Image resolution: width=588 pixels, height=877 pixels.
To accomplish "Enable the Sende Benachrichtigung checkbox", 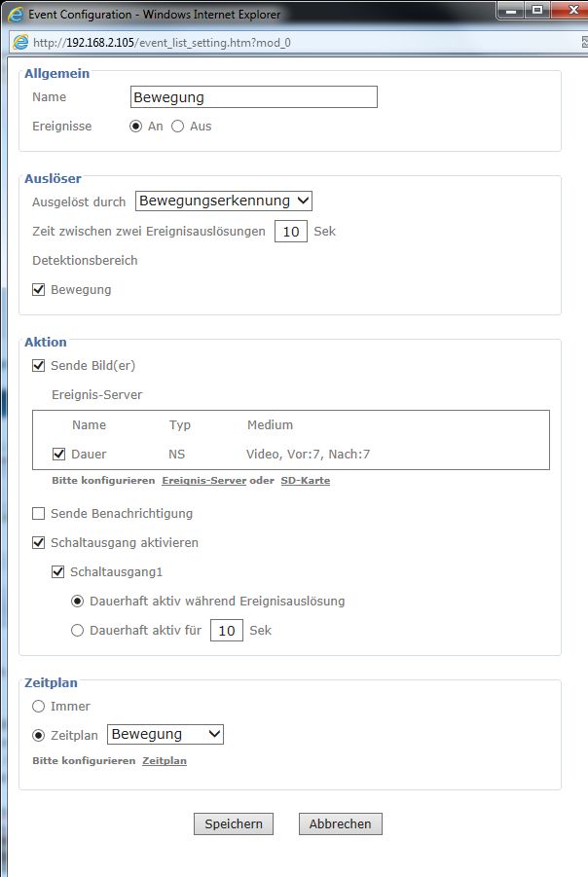I will tap(39, 513).
